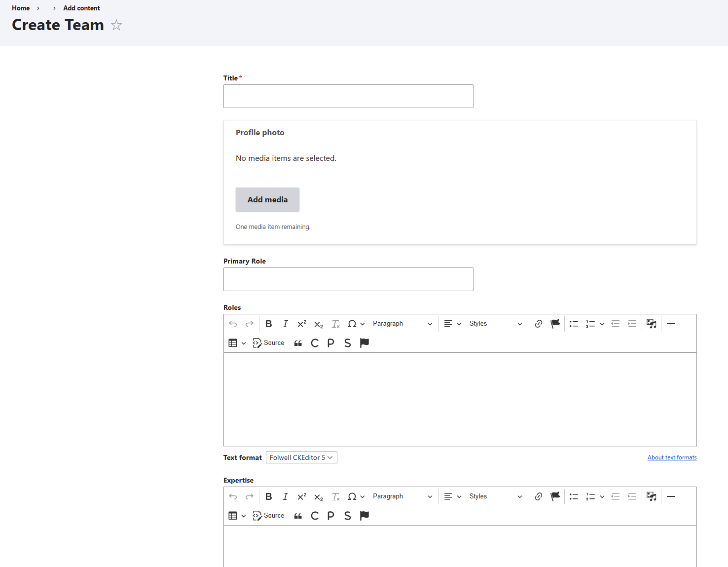Click the star icon beside Create Team
728x567 pixels.
click(116, 25)
